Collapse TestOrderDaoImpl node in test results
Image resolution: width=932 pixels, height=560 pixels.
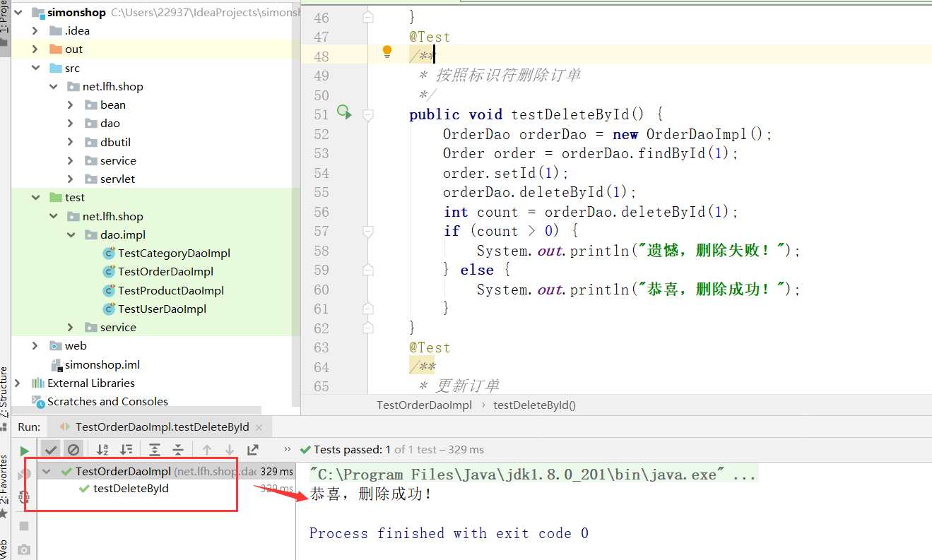[x=47, y=471]
